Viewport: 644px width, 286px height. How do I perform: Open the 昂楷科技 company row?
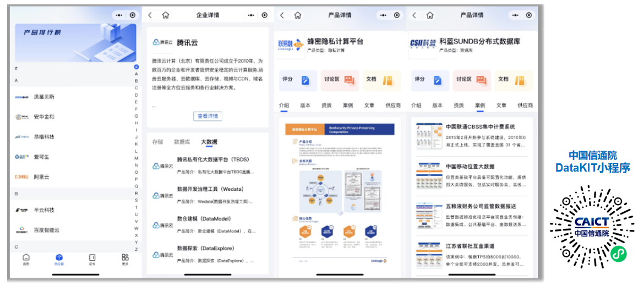(x=72, y=136)
